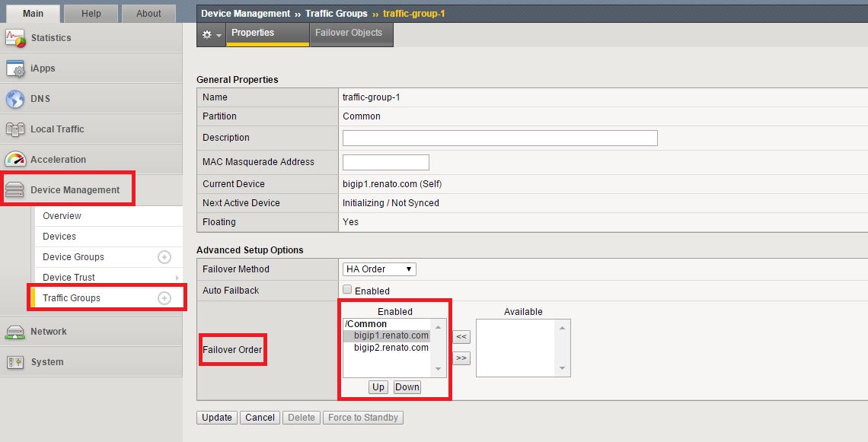Open the Failover Method dropdown

(x=379, y=269)
